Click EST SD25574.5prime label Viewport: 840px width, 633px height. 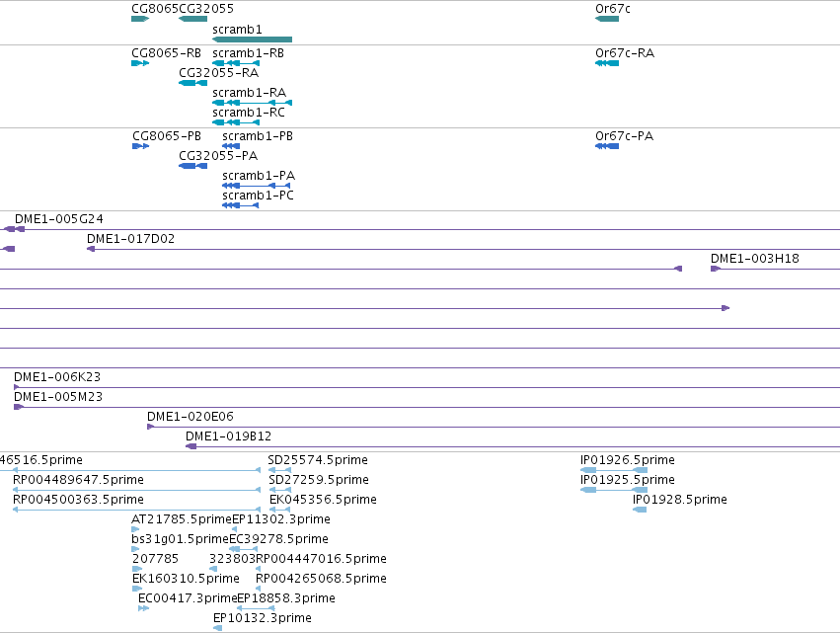click(x=318, y=460)
